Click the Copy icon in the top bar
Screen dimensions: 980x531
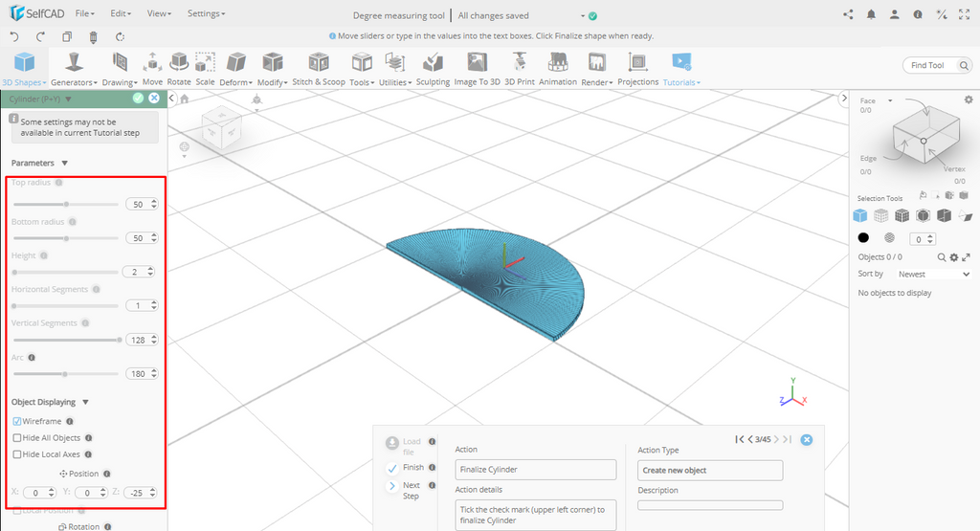[x=67, y=37]
